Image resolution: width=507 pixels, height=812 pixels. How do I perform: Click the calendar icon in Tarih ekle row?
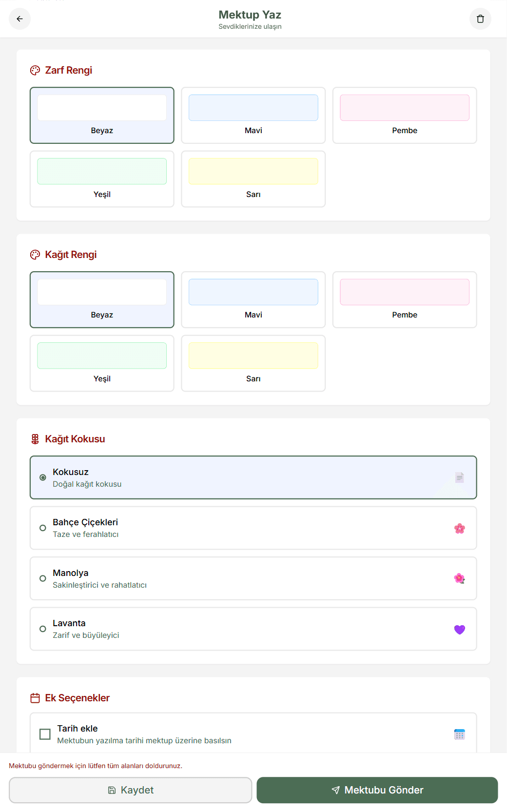(459, 734)
